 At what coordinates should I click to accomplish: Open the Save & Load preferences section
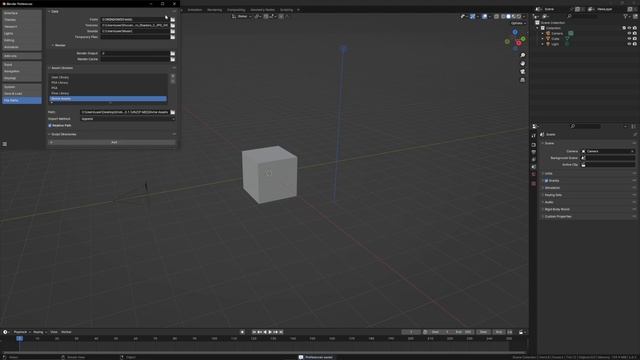click(22, 93)
